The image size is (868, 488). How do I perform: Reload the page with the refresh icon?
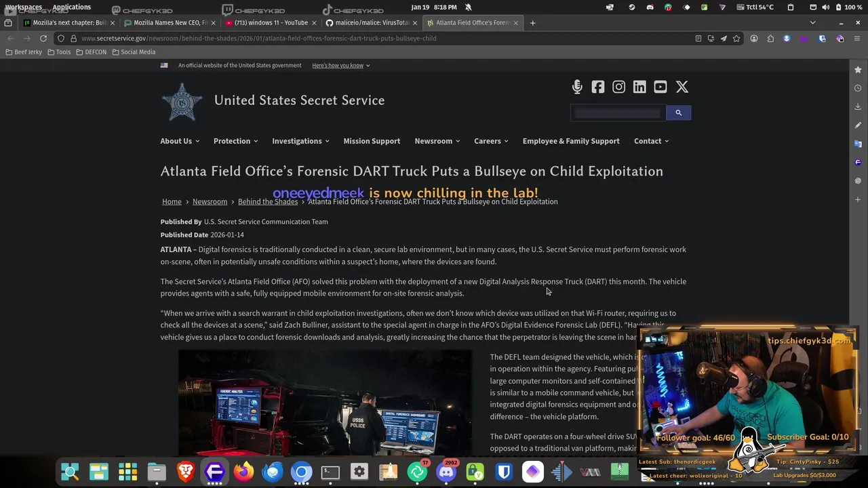pyautogui.click(x=43, y=38)
